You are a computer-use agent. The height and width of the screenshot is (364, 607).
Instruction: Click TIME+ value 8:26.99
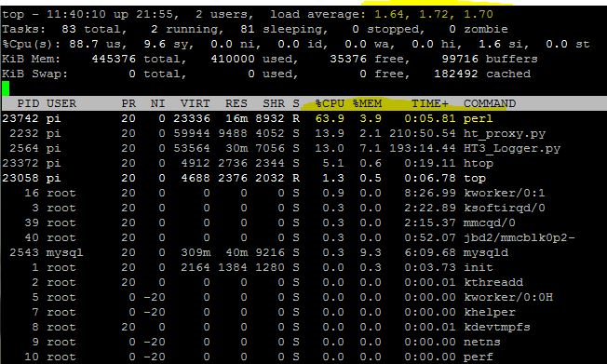pyautogui.click(x=430, y=193)
